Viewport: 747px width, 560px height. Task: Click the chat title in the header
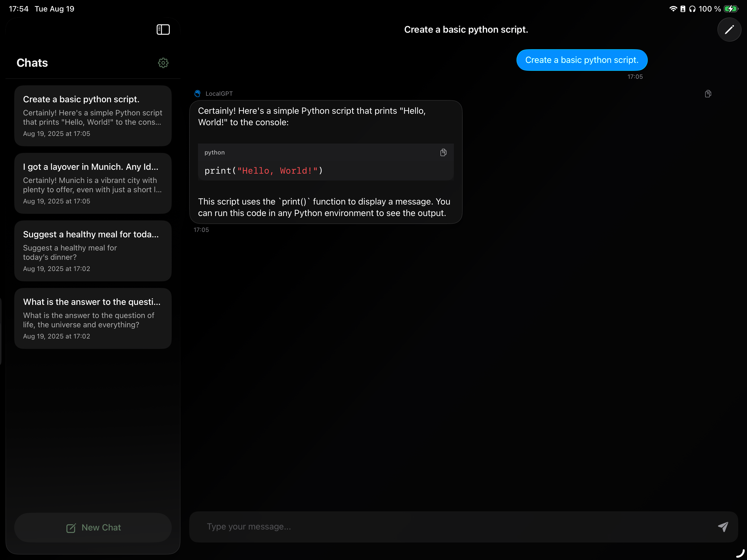(466, 30)
